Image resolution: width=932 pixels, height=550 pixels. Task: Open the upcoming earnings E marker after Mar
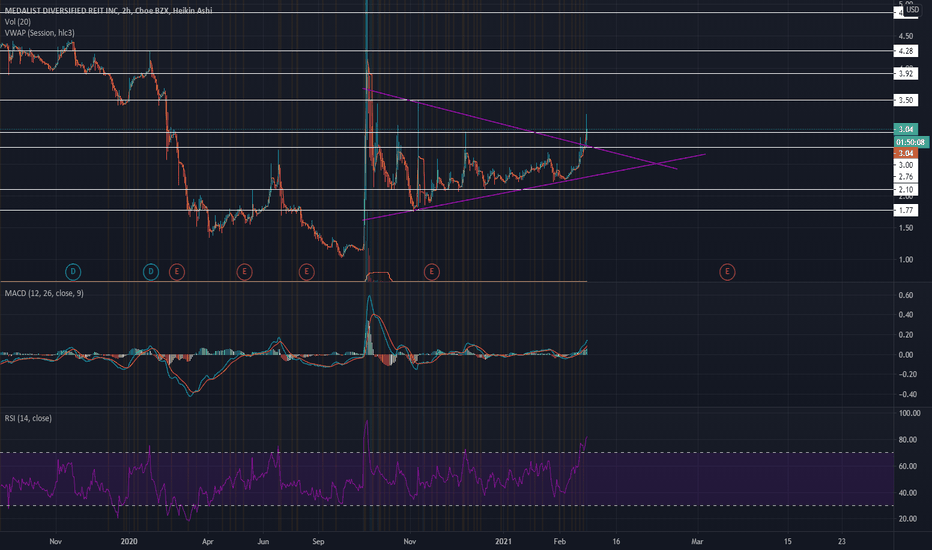point(727,272)
